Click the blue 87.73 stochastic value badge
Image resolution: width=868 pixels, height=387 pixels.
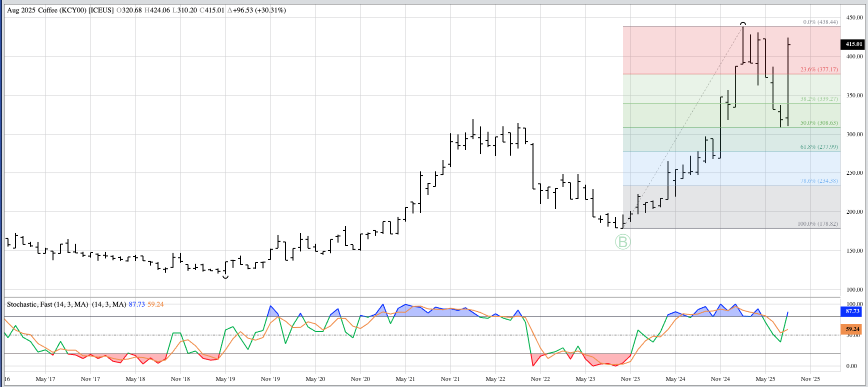(x=852, y=311)
